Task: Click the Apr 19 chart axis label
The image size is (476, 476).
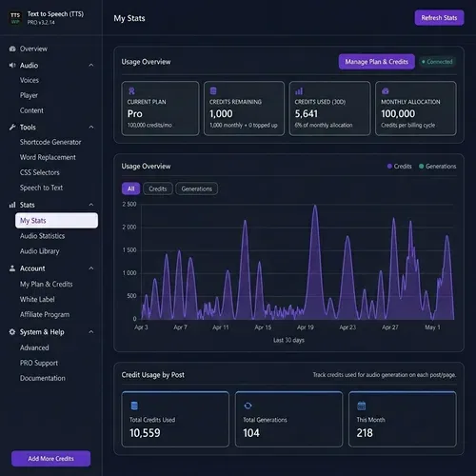Action: [x=306, y=327]
